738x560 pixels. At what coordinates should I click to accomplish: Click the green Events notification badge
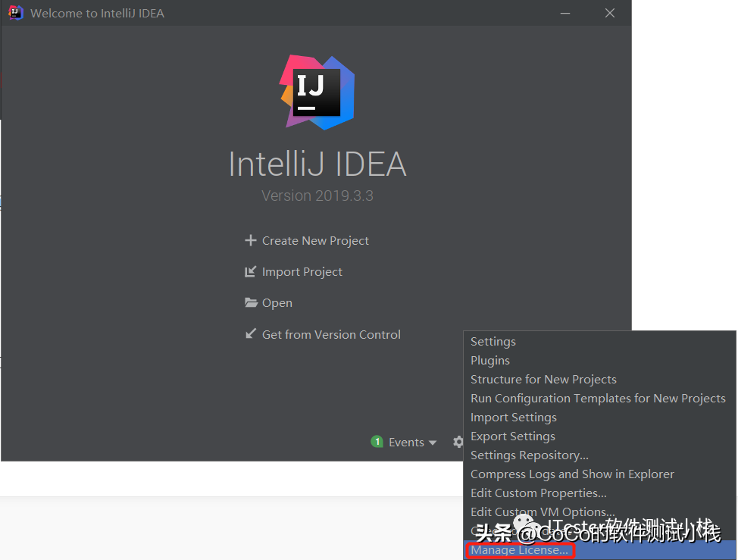tap(377, 442)
